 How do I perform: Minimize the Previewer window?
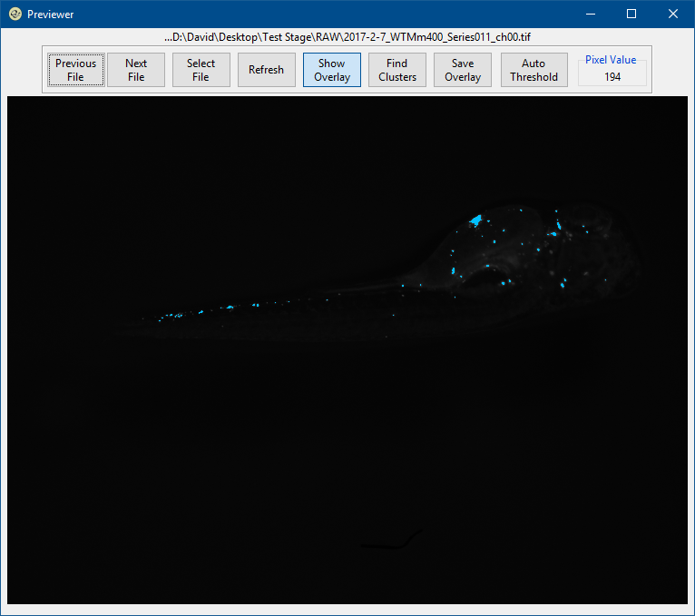click(591, 15)
